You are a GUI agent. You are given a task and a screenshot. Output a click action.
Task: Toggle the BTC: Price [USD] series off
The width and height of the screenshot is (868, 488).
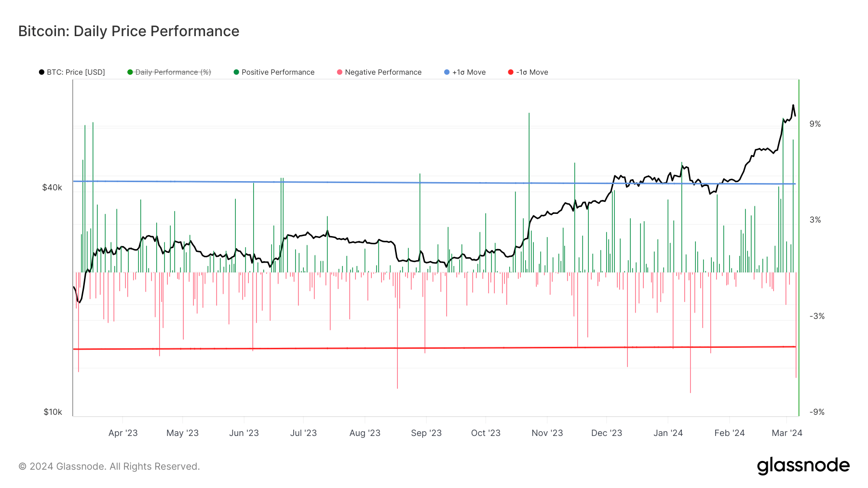point(75,72)
